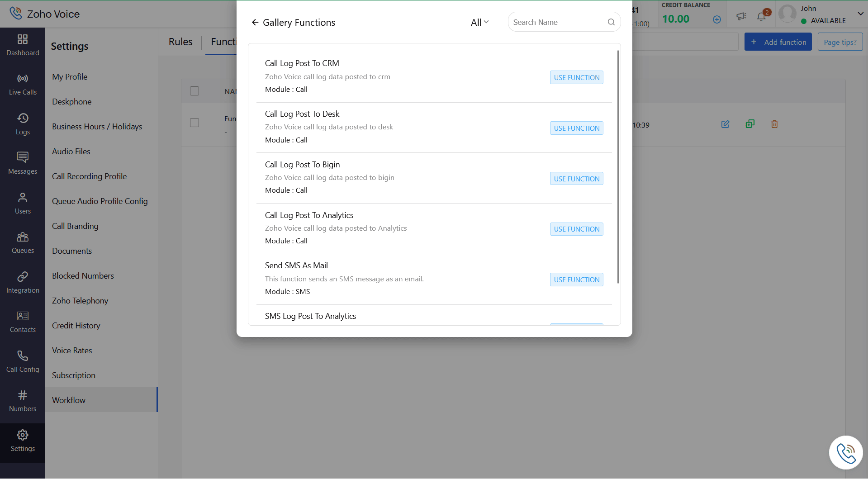Click the edit pencil icon in function row
Image resolution: width=868 pixels, height=479 pixels.
click(725, 124)
